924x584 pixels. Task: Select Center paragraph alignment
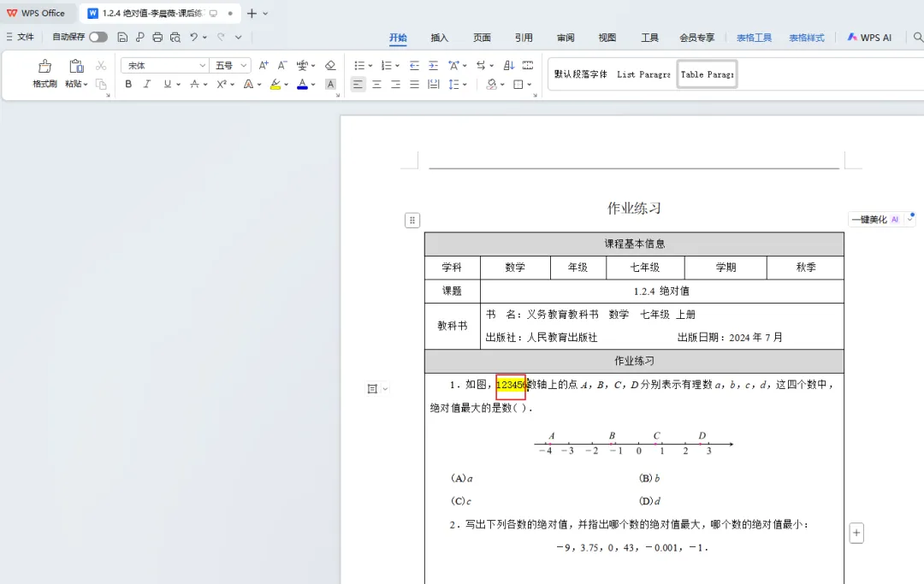click(376, 84)
